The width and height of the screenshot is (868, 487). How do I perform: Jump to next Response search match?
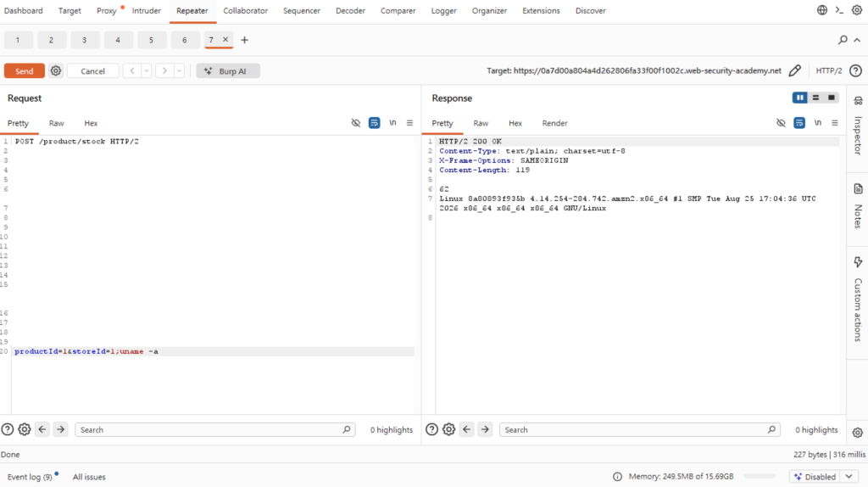click(x=485, y=429)
